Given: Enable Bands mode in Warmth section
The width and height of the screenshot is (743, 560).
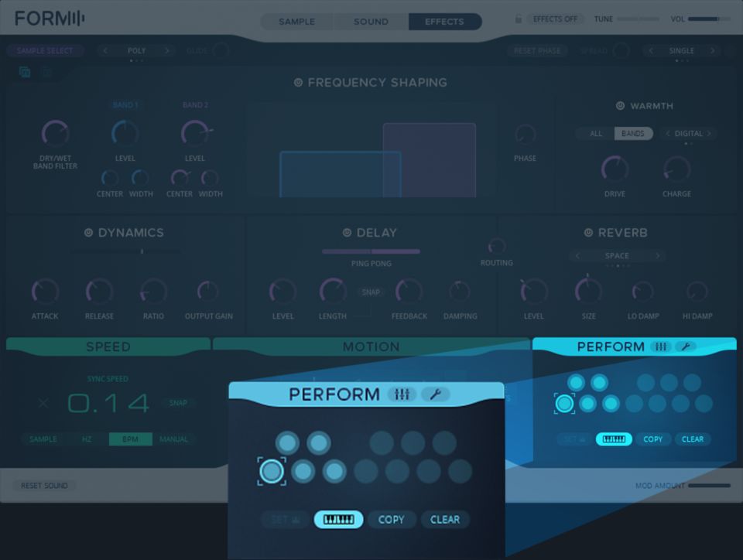Looking at the screenshot, I should (x=633, y=134).
